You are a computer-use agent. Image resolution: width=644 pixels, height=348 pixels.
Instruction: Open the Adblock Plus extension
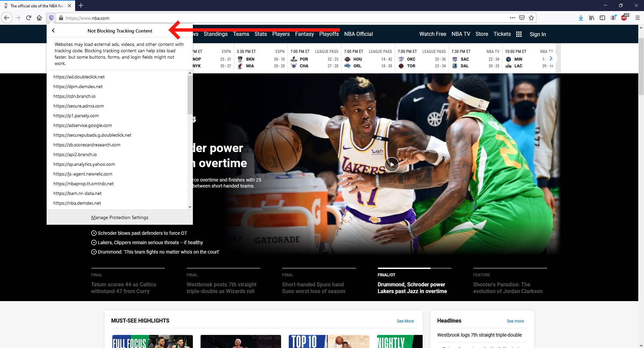[625, 18]
